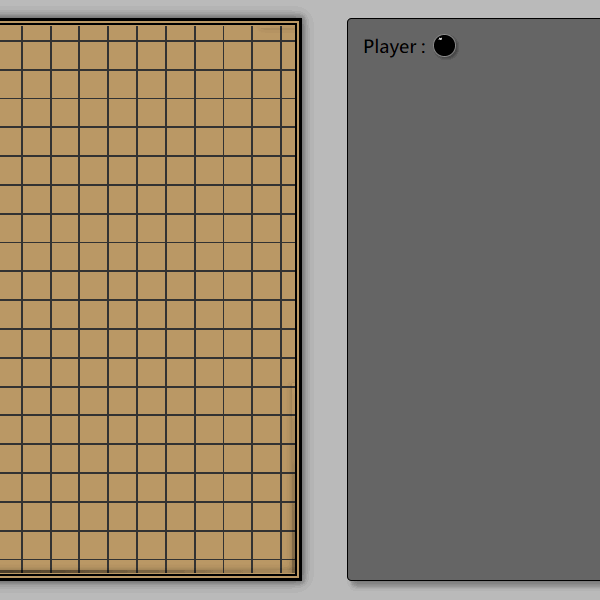Place stone on rightmost column, third row from top
Viewport: 600px width, 600px height.
pos(281,98)
